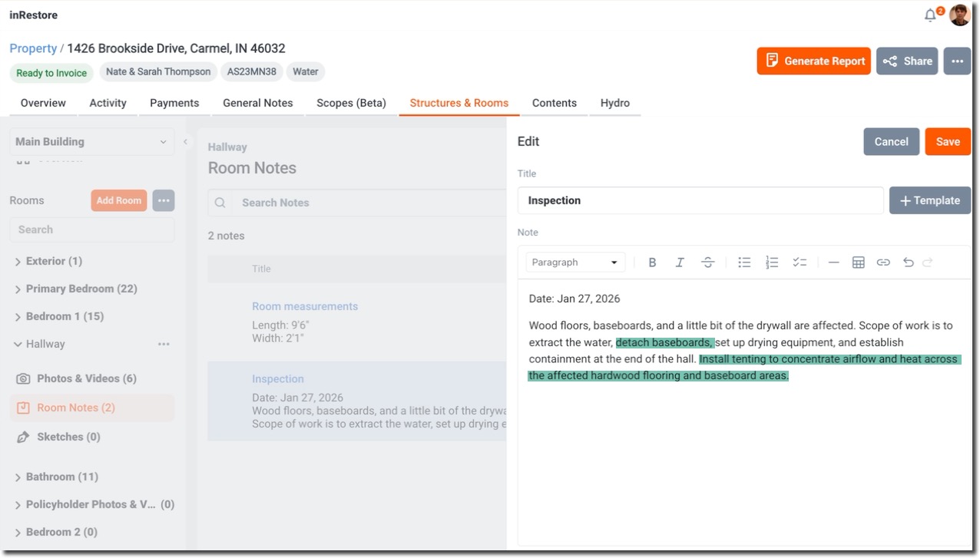Apply strikethrough formatting to text
This screenshot has width=980, height=558.
[707, 262]
